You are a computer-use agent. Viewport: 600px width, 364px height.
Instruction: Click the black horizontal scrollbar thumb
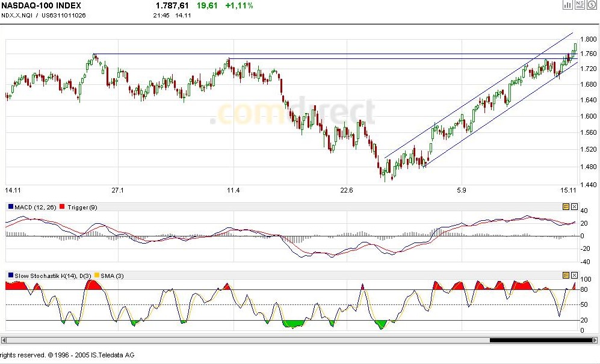pyautogui.click(x=540, y=340)
